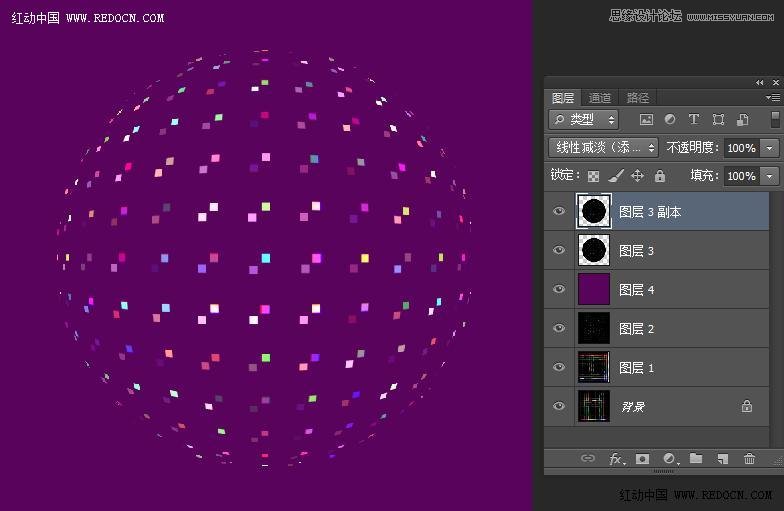Add a layer mask
The image size is (784, 511).
(x=642, y=458)
